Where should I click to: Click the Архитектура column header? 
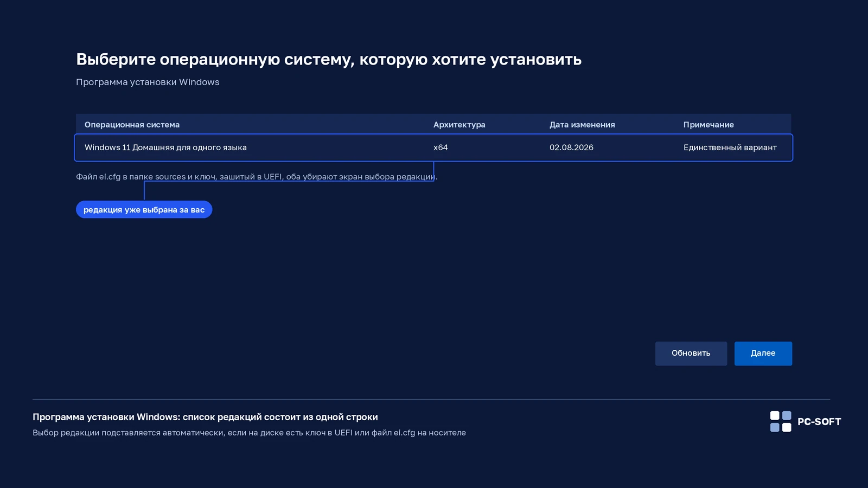coord(459,125)
